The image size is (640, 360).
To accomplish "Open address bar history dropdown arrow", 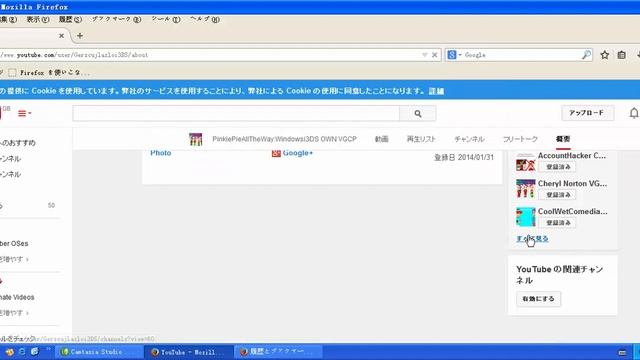I will [x=424, y=55].
